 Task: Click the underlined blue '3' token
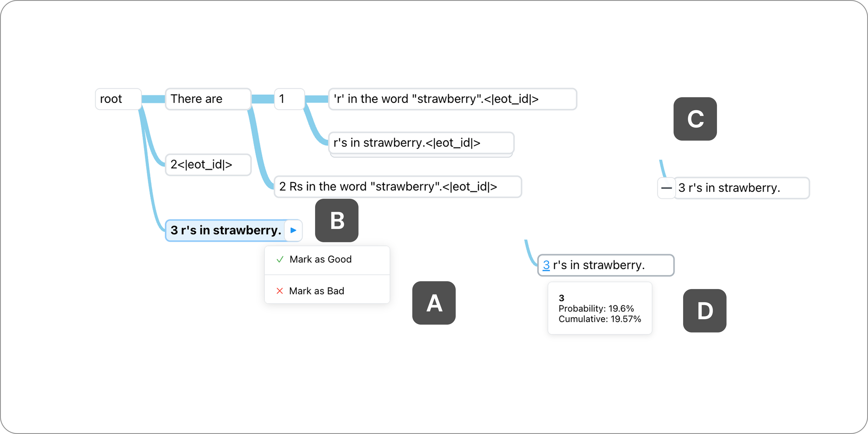pyautogui.click(x=546, y=265)
